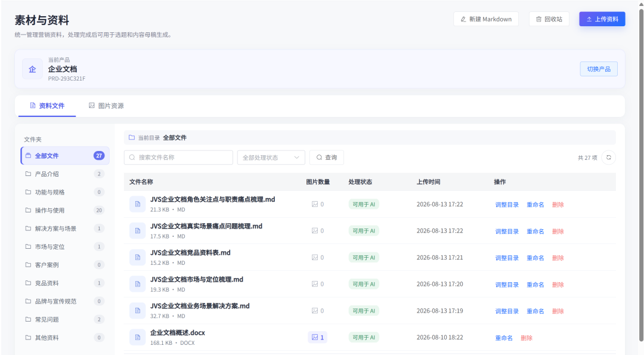Select the 产品介绍 folder
644x355 pixels.
tap(66, 174)
